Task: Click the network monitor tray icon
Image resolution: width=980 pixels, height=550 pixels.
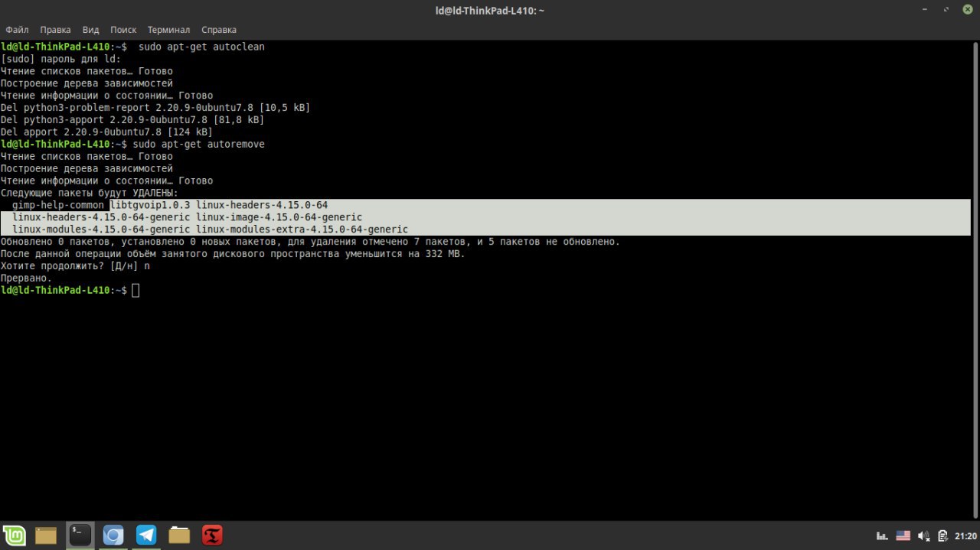Action: click(882, 535)
